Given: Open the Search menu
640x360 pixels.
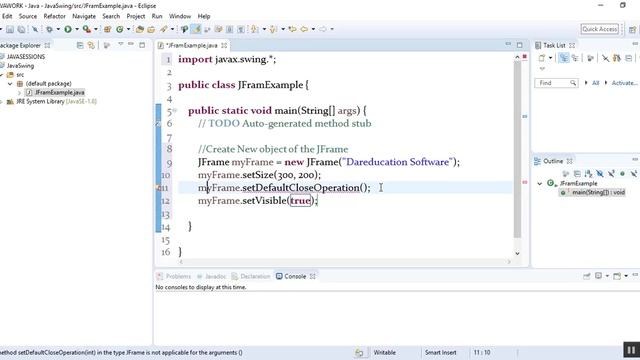Looking at the screenshot, I should click(x=111, y=16).
